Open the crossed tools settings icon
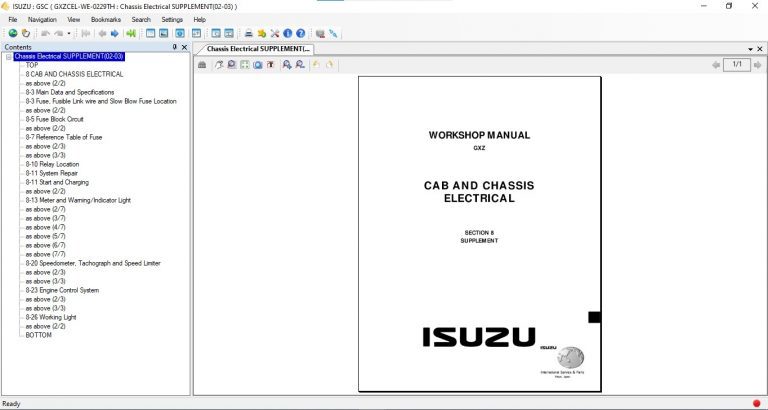Screen dimensions: 768x410 [275, 33]
